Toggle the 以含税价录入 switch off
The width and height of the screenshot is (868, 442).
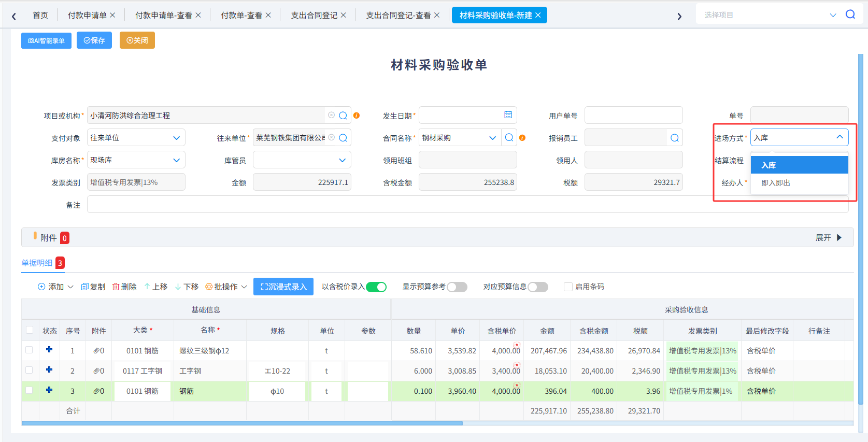(376, 287)
